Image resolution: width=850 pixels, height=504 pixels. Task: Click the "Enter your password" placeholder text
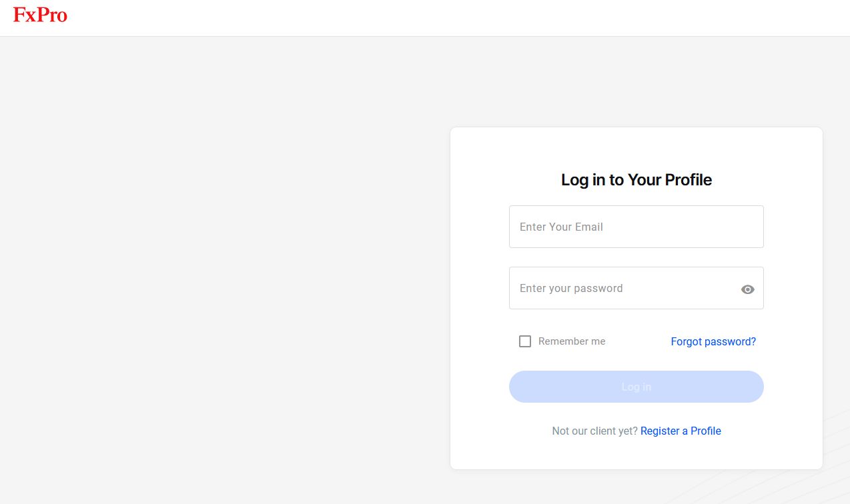point(571,288)
